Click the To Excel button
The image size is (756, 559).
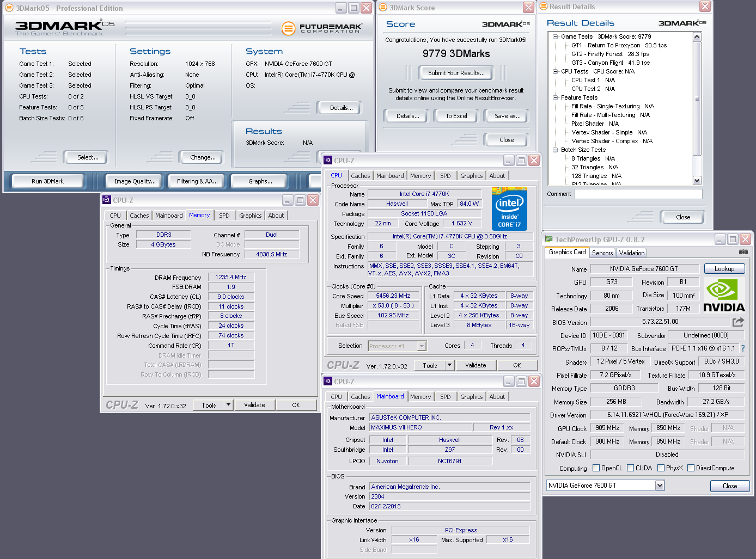click(456, 116)
